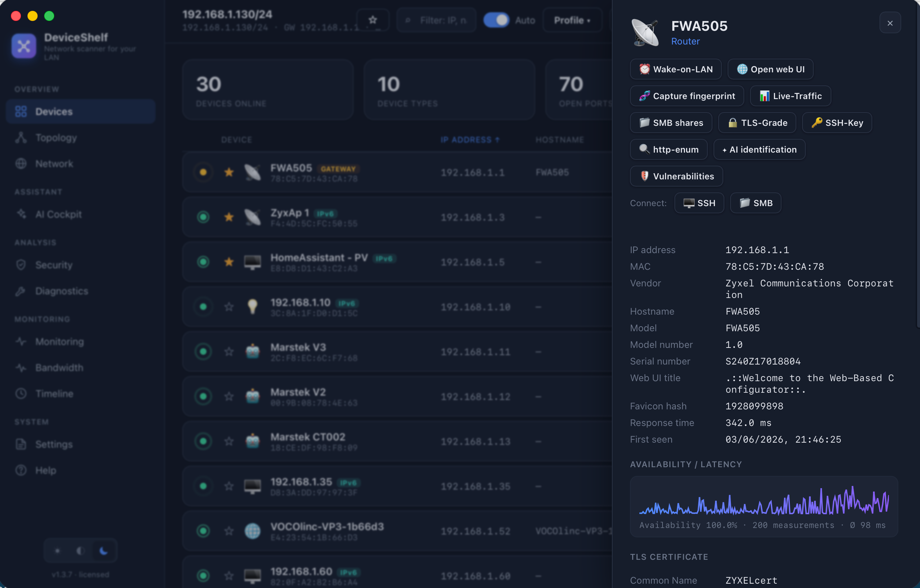Connect via SSH
The height and width of the screenshot is (588, 920).
pyautogui.click(x=699, y=203)
